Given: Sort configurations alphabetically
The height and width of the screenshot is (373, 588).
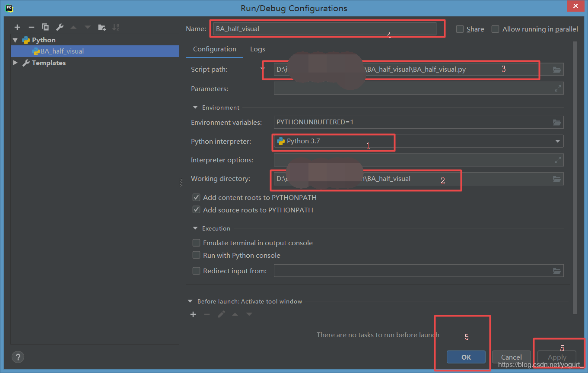Looking at the screenshot, I should pos(116,27).
